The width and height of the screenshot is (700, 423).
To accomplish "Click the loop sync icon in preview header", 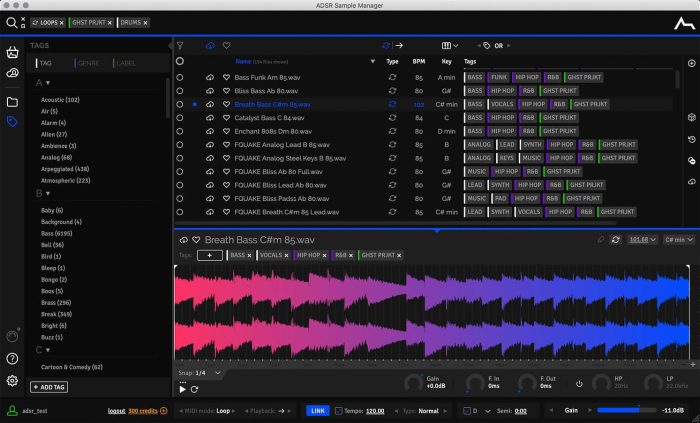I will pyautogui.click(x=616, y=240).
